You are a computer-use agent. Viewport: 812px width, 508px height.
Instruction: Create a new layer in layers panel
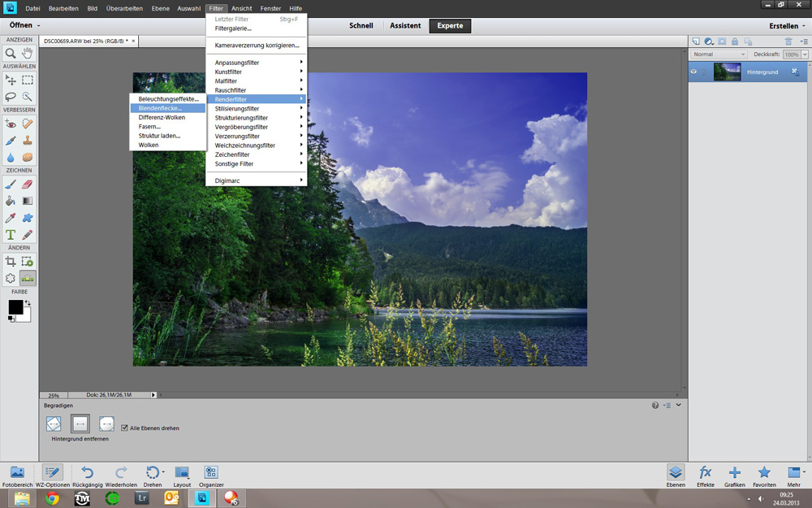click(695, 41)
